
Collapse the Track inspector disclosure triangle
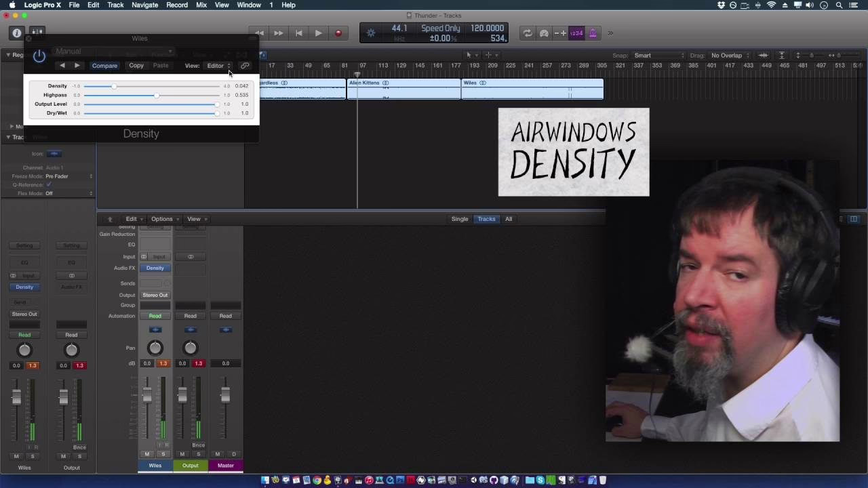click(x=8, y=137)
